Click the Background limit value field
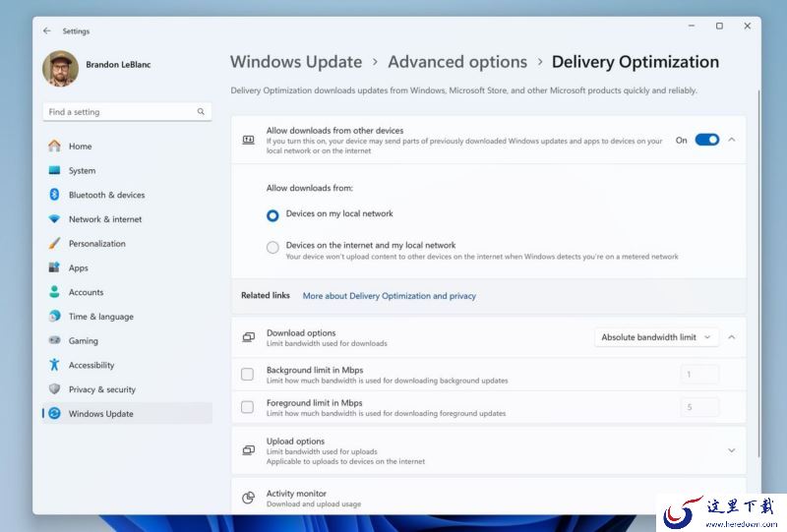This screenshot has width=787, height=532. [699, 375]
